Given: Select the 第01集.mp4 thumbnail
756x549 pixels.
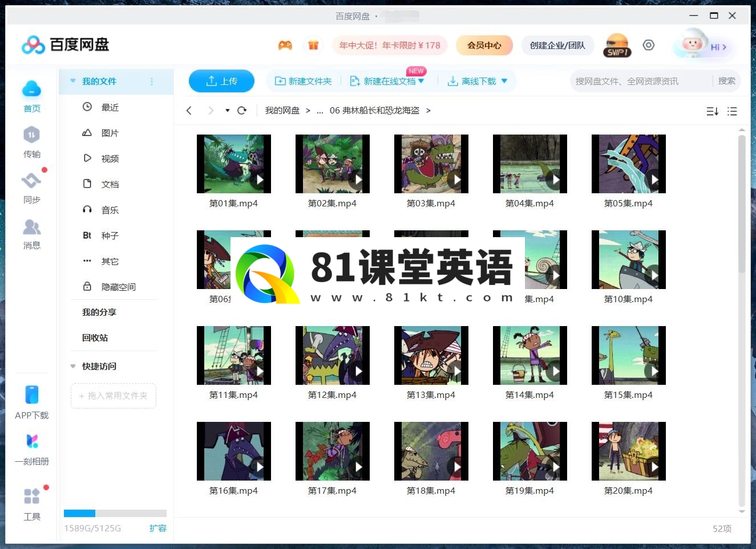Looking at the screenshot, I should click(234, 164).
